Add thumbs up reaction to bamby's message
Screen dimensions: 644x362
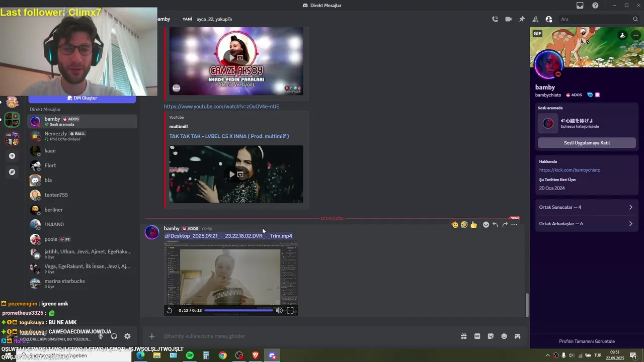(x=473, y=225)
